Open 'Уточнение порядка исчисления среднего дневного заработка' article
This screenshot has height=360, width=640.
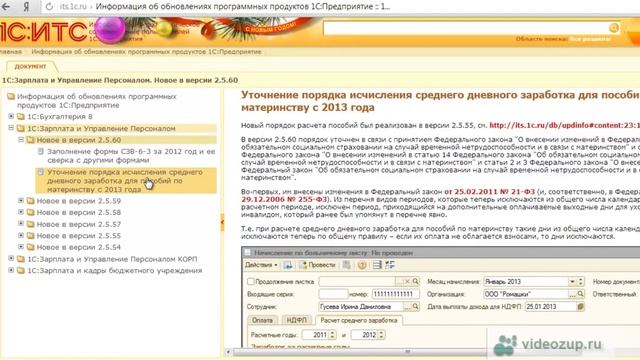125,181
